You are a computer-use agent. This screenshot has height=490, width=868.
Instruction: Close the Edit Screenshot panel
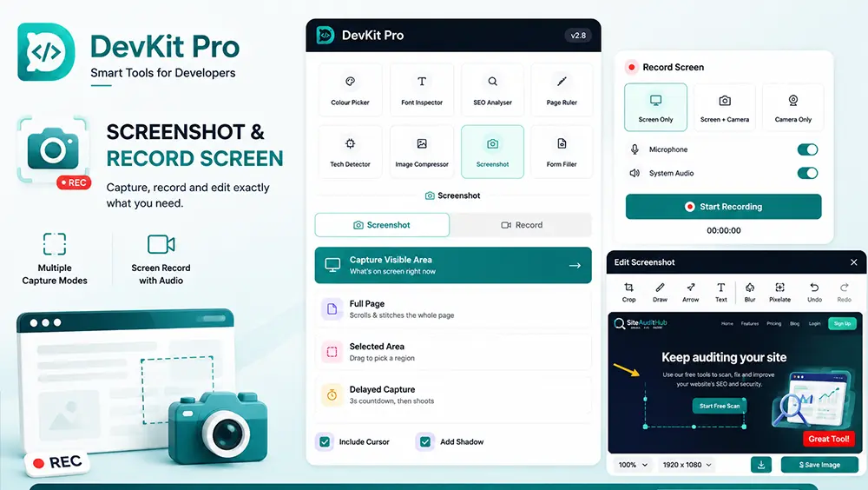click(853, 262)
